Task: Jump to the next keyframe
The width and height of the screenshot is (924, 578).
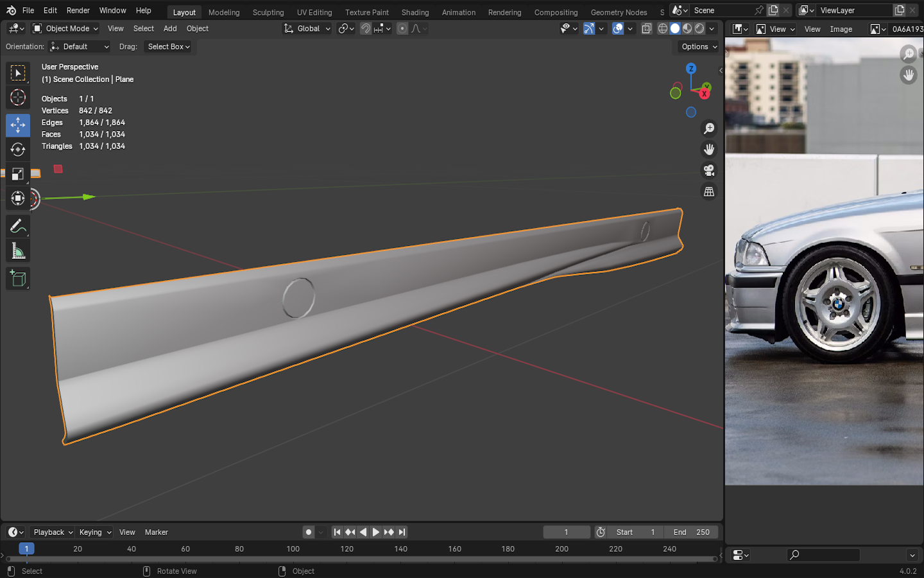Action: click(x=389, y=532)
